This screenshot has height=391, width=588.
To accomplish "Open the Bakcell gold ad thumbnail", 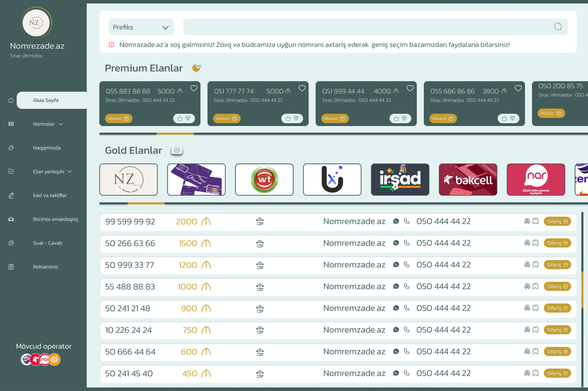I will tap(468, 180).
